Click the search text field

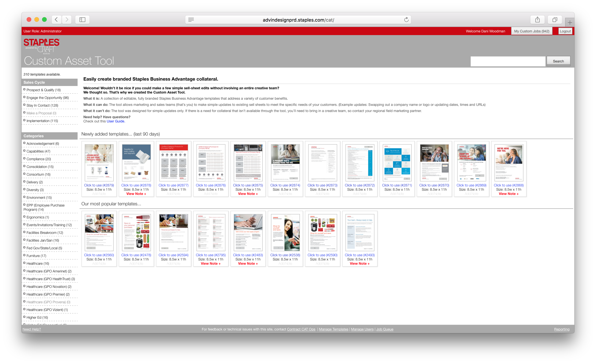(508, 61)
